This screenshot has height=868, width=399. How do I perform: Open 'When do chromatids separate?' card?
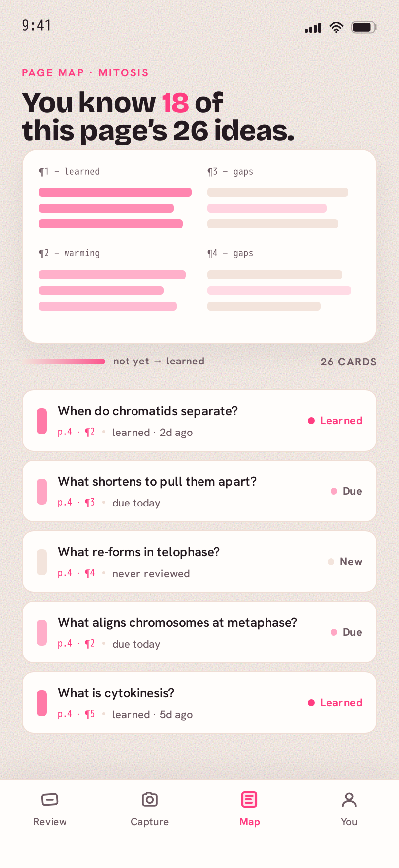(x=199, y=421)
